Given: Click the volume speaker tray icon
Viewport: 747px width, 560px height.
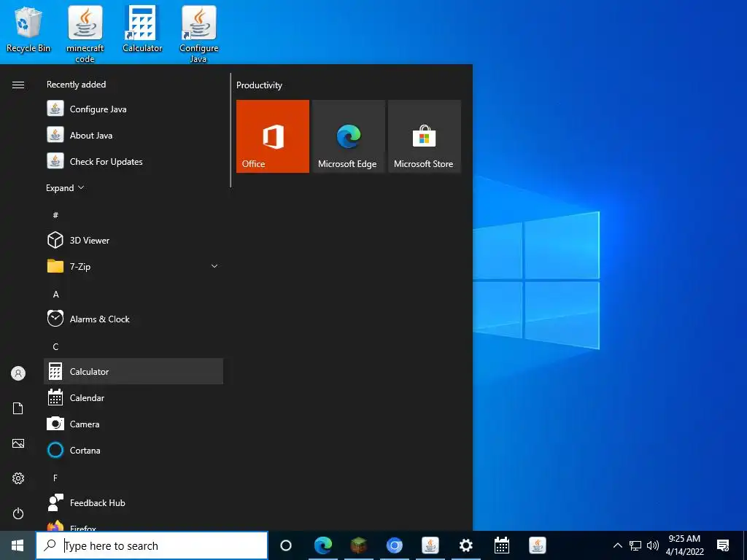Looking at the screenshot, I should (x=653, y=545).
